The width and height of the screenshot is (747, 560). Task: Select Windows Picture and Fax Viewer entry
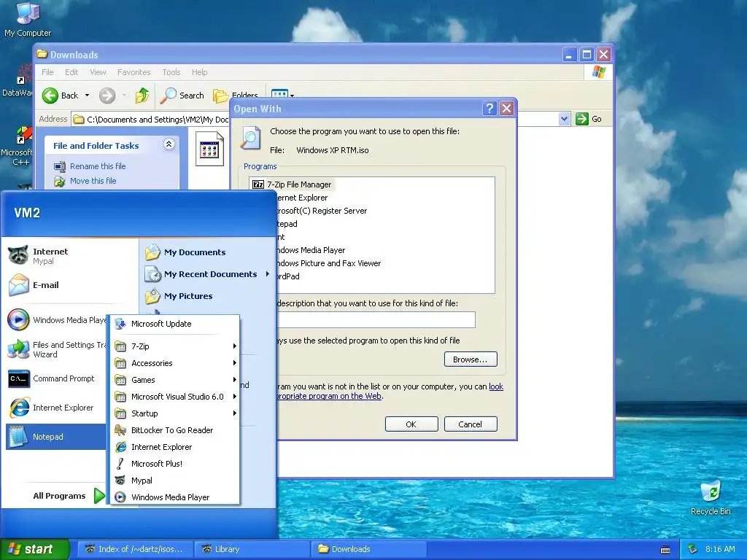(x=329, y=263)
